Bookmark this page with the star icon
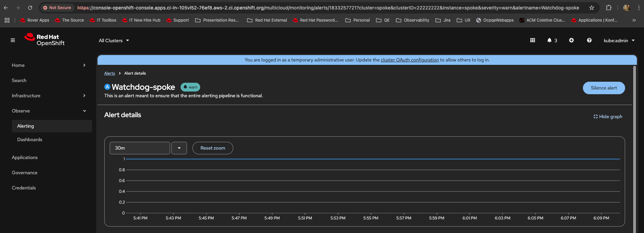 pos(591,8)
